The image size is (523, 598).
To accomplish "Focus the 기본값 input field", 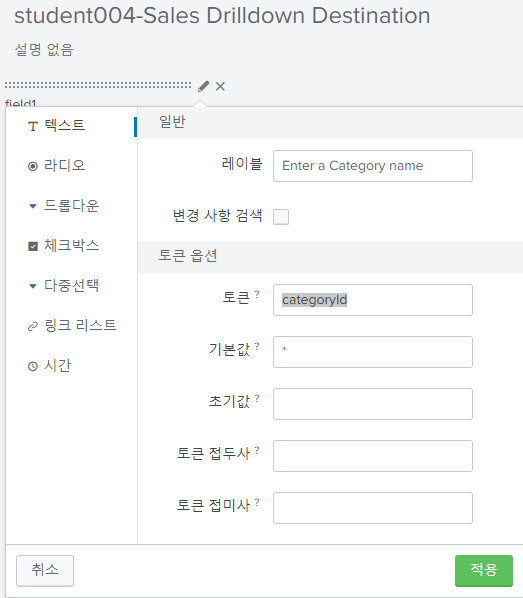I will pyautogui.click(x=373, y=352).
